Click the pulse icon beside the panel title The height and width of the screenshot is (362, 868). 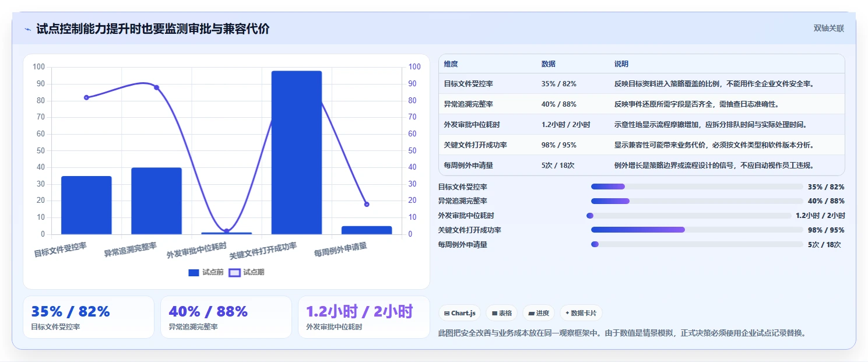(28, 29)
